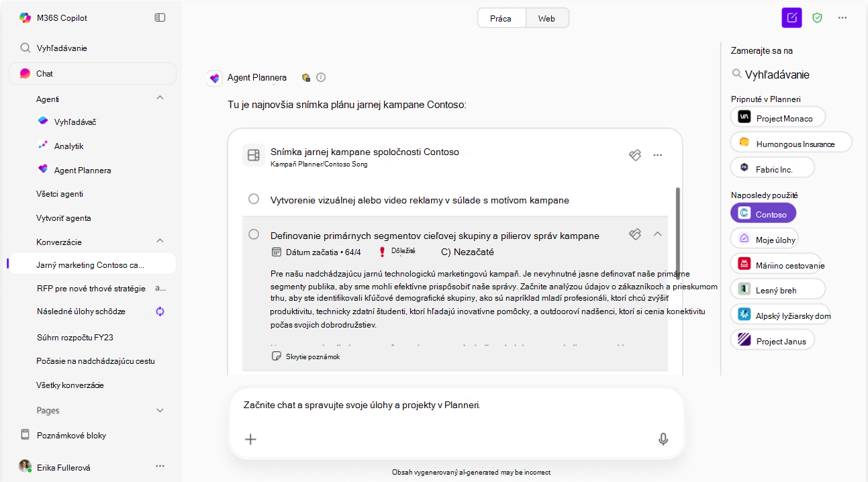
Task: Click Erika Fullerová profile avatar
Action: click(x=25, y=467)
